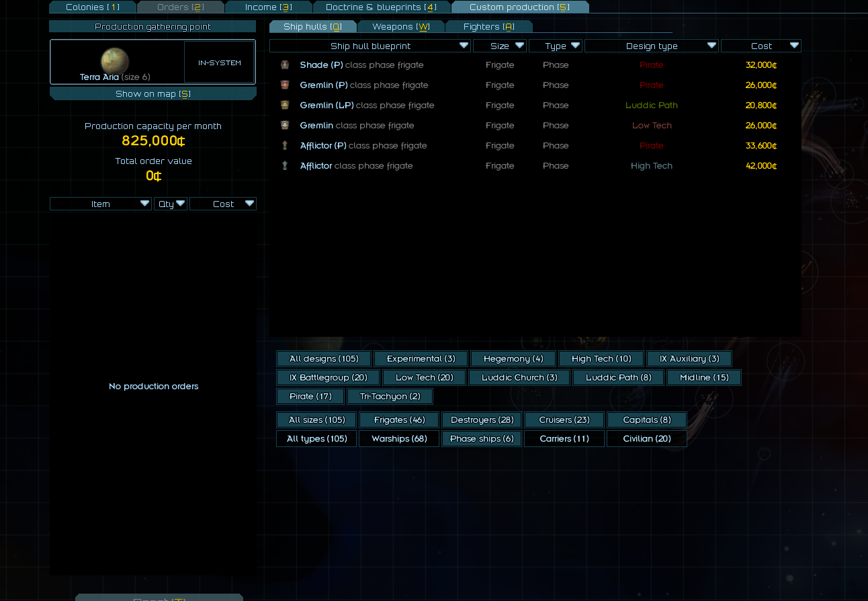Screen dimensions: 868x601
Task: Click the Gremlin (P) ship hull icon
Action: tap(285, 85)
